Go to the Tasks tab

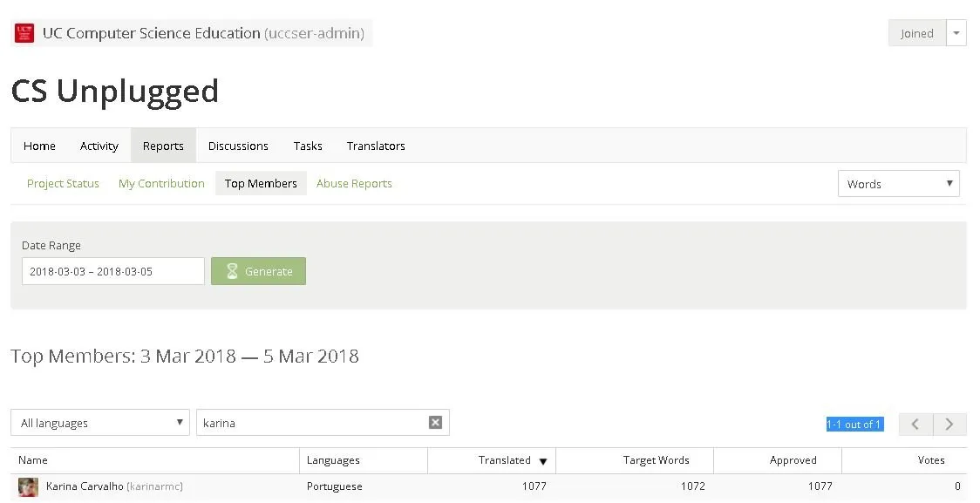pyautogui.click(x=308, y=146)
